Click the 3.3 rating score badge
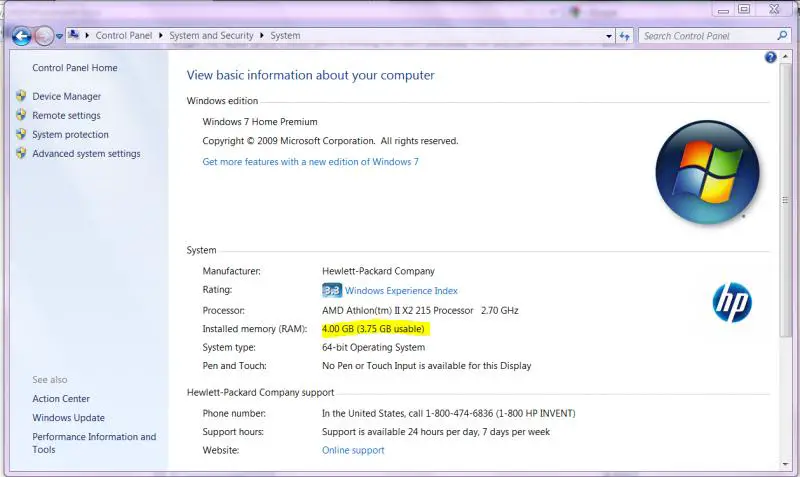The height and width of the screenshot is (477, 800). (332, 290)
